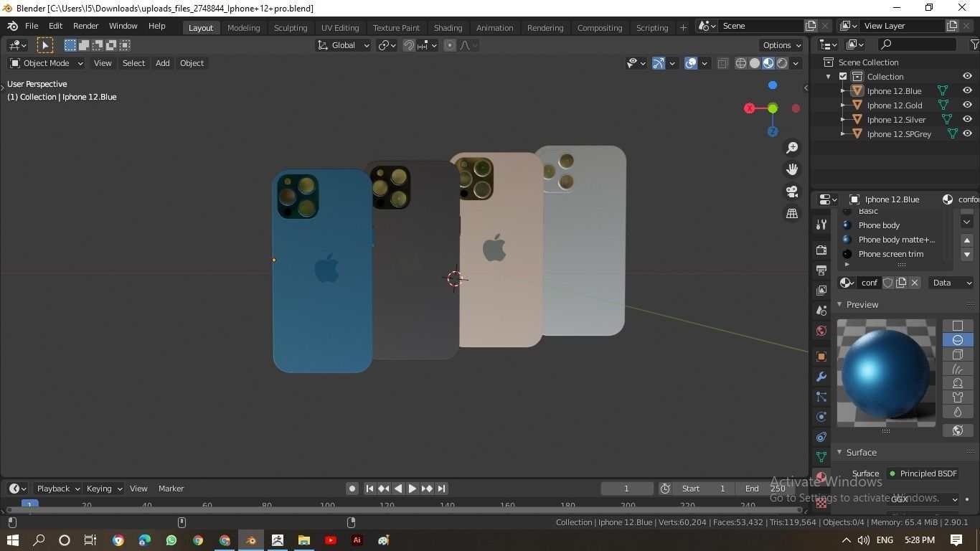
Task: Collapse the Surface panel
Action: tap(839, 453)
